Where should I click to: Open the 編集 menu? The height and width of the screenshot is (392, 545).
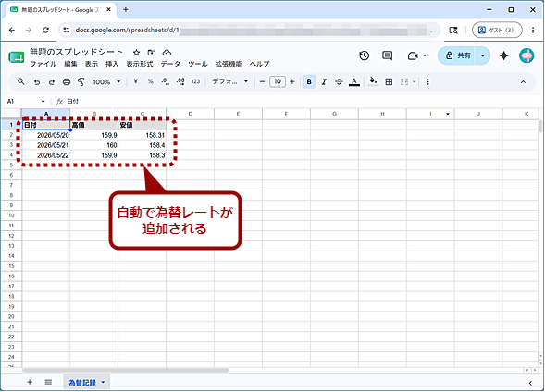[x=70, y=64]
